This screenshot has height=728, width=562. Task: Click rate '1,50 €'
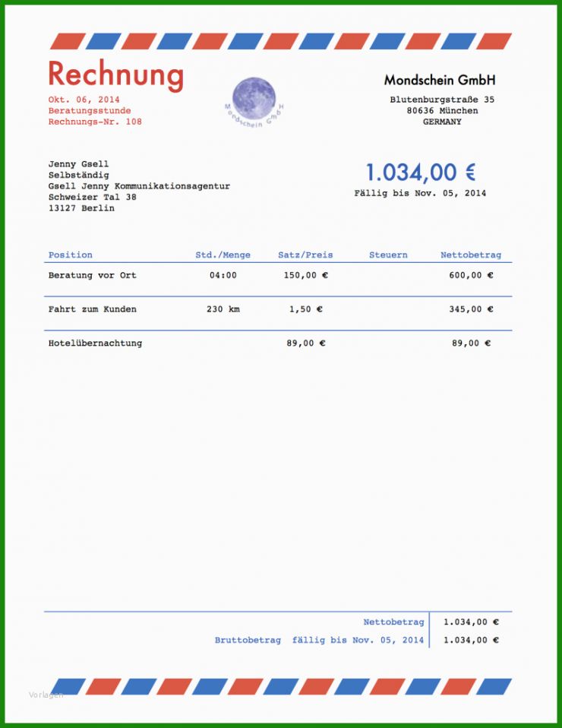click(x=306, y=309)
